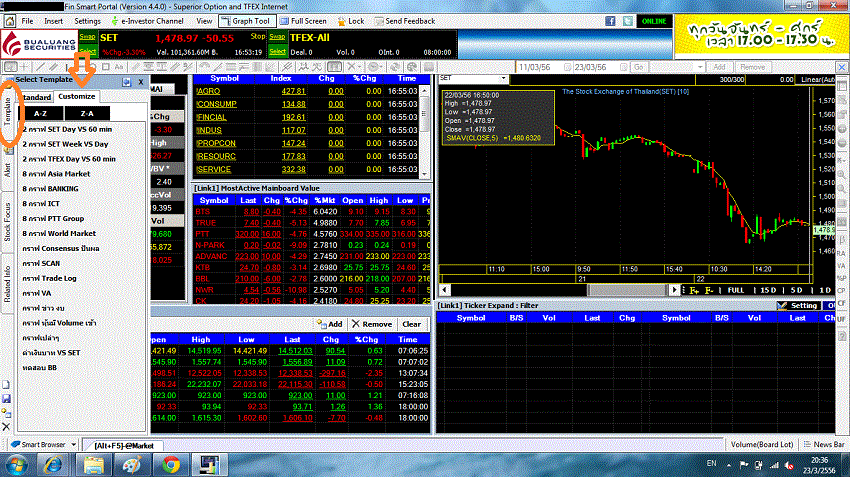
Task: Open the calendar for end date 23/03/56
Action: tap(623, 67)
